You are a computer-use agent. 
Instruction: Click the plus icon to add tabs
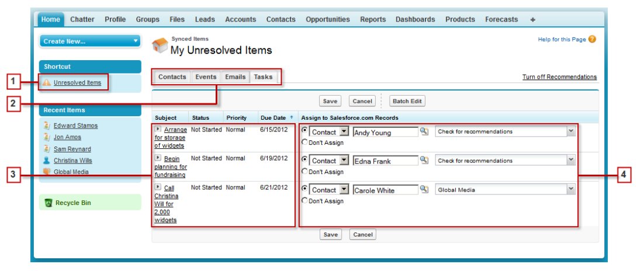(533, 19)
